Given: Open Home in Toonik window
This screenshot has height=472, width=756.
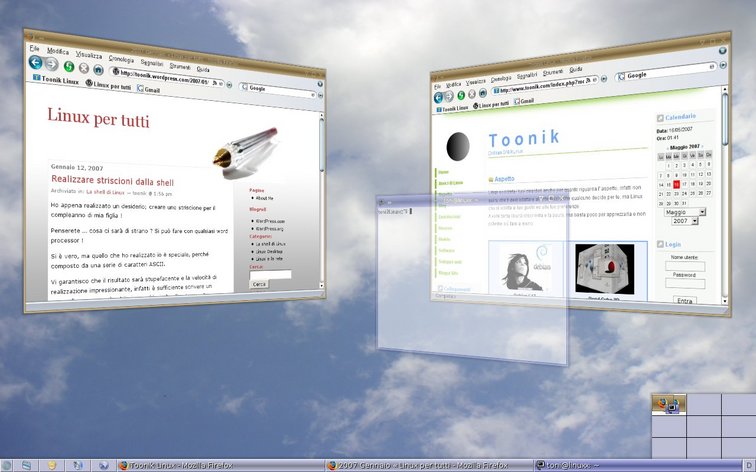Looking at the screenshot, I should [483, 93].
